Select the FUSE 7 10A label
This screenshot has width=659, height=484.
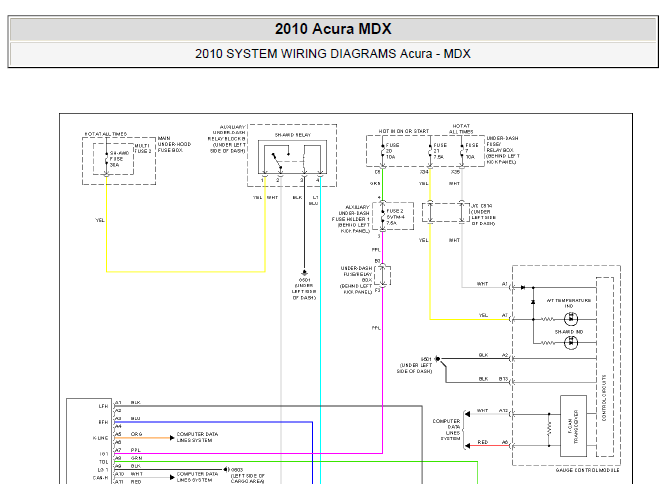pos(472,151)
